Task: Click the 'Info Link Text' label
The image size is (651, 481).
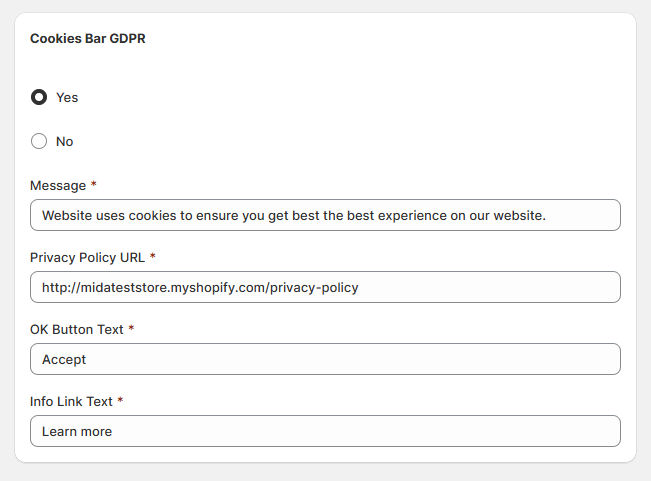Action: (x=71, y=401)
